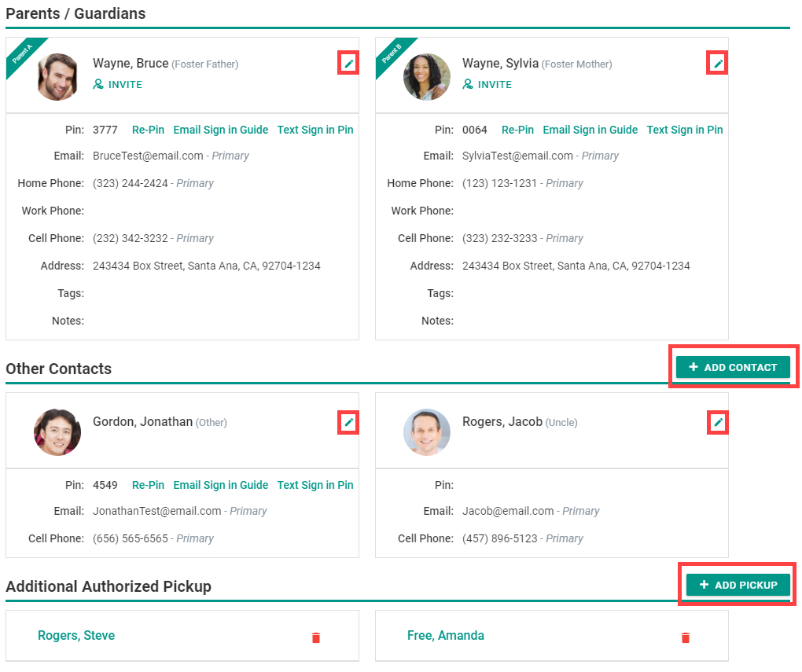Email Sign in Guide to Bruce Wayne

tap(221, 130)
